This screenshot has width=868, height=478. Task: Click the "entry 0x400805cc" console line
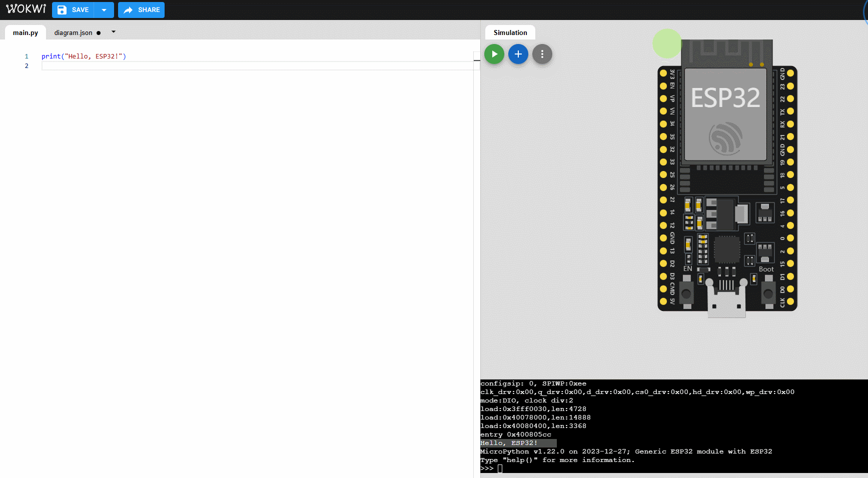pos(516,434)
